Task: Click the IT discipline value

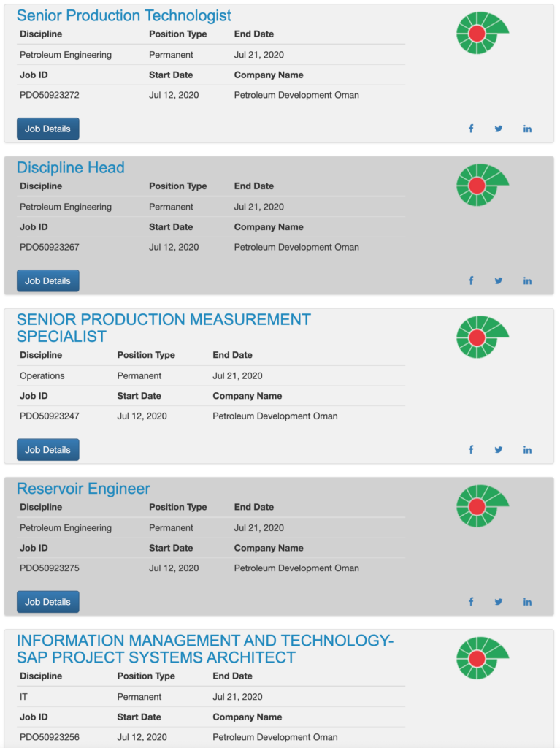Action: [x=23, y=697]
